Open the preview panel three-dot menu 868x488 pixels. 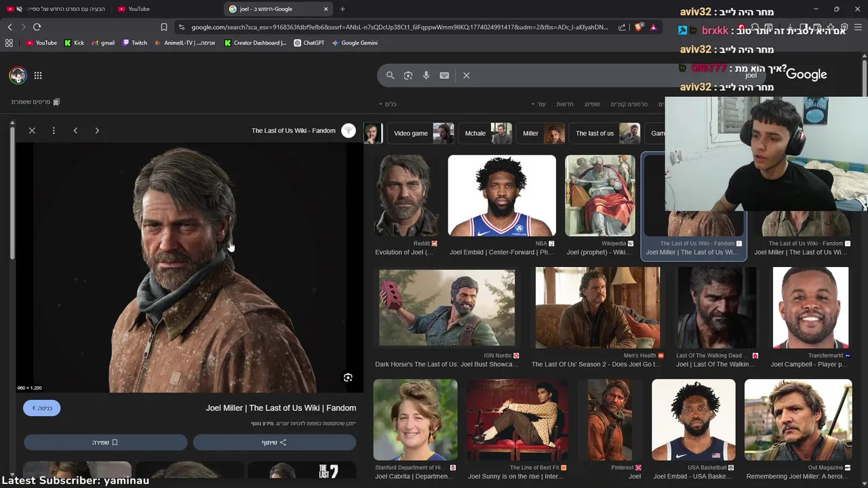(54, 130)
